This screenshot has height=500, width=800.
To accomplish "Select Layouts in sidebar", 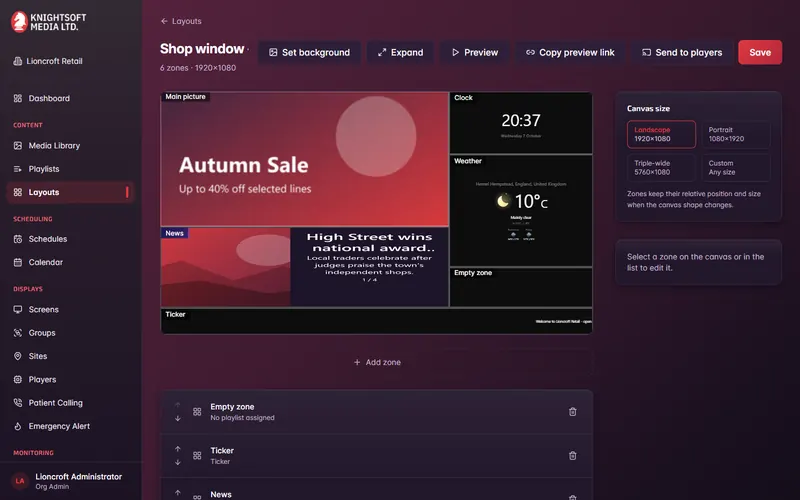I will 70,192.
